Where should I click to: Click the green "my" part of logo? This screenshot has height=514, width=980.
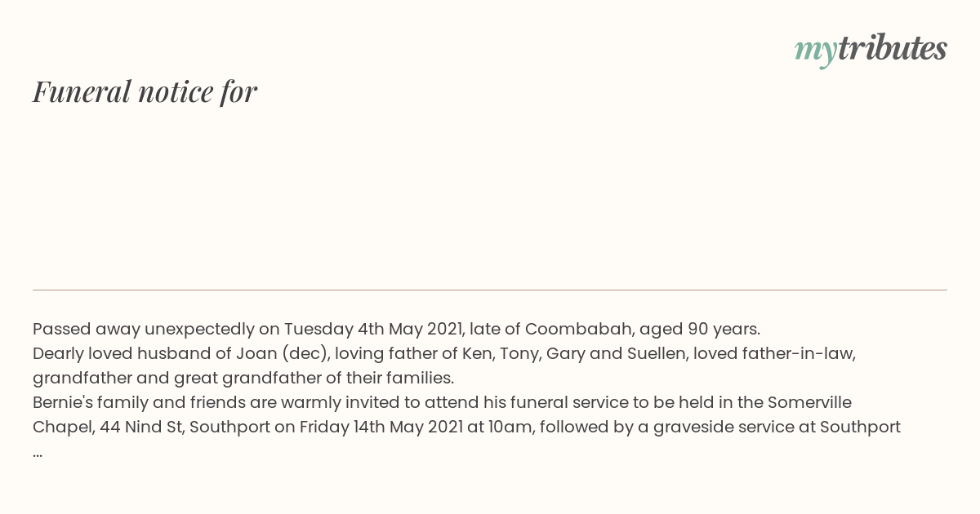[815, 51]
